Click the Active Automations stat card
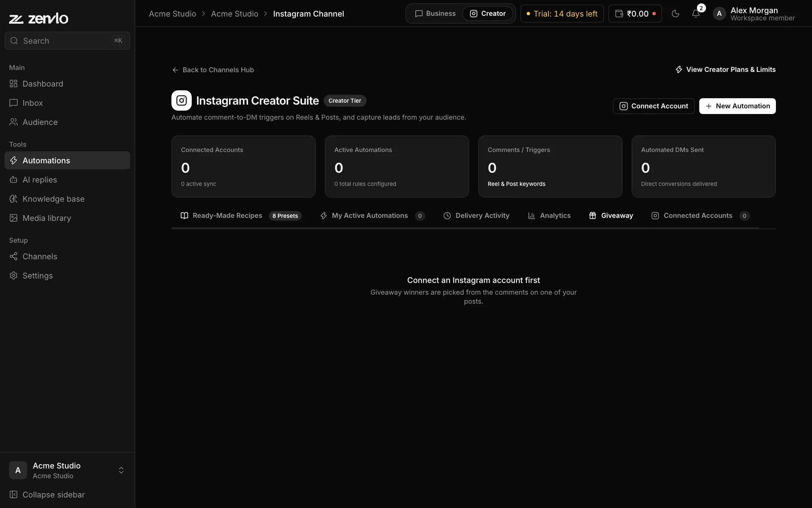Viewport: 812px width, 508px height. point(397,166)
